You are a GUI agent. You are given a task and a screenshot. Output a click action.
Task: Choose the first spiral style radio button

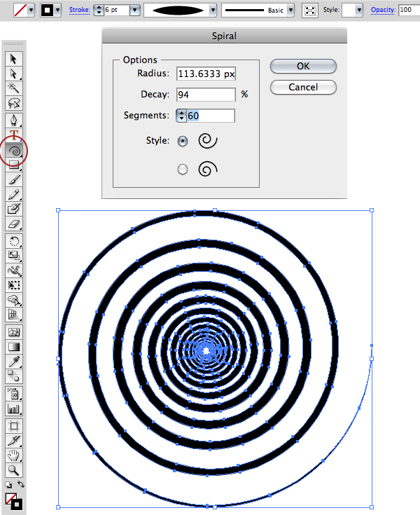183,141
